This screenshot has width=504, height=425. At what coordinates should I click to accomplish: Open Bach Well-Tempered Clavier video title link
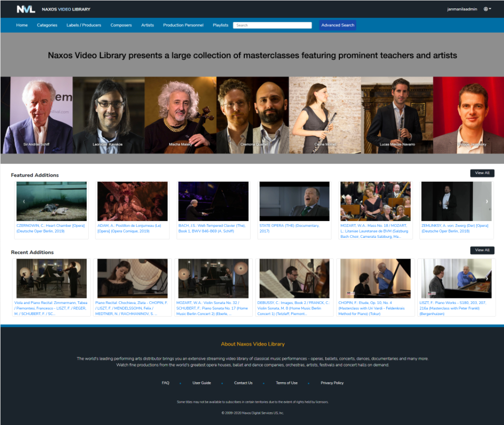(212, 228)
